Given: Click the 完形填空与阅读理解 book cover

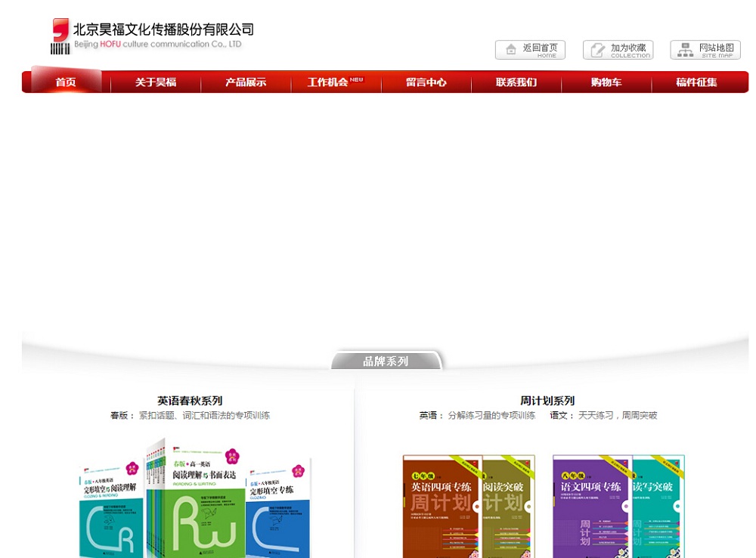Looking at the screenshot, I should click(x=112, y=510).
